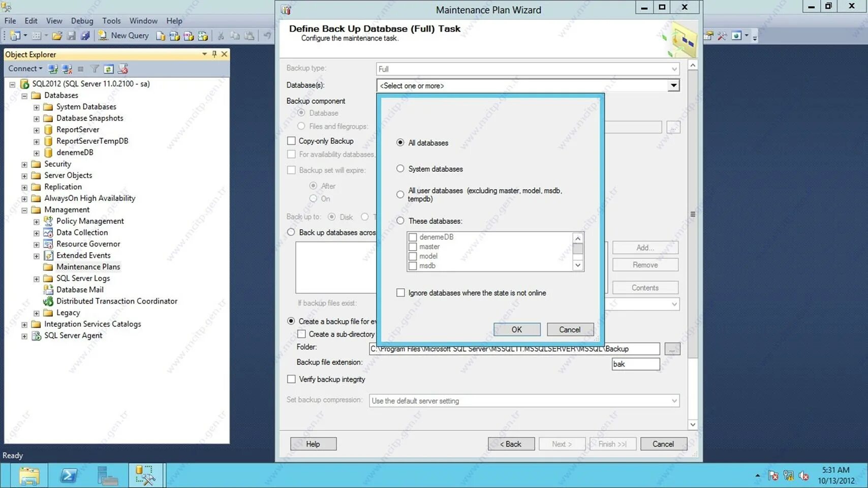The width and height of the screenshot is (868, 488).
Task: Click the Filter funnel icon in Object Explorer
Action: (95, 69)
